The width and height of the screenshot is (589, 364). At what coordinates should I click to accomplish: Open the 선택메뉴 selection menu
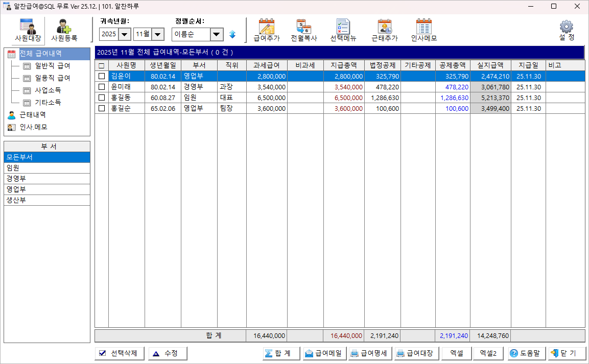click(343, 30)
